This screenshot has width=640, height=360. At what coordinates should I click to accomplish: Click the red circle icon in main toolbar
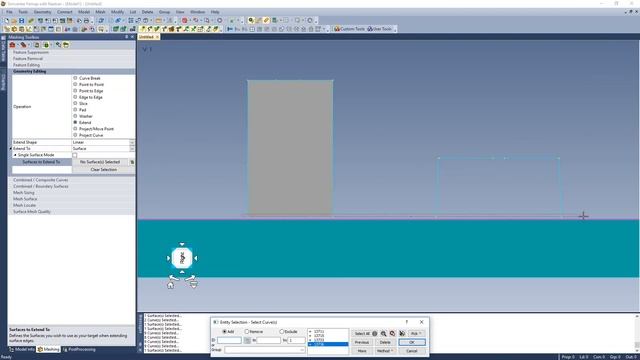click(x=184, y=20)
